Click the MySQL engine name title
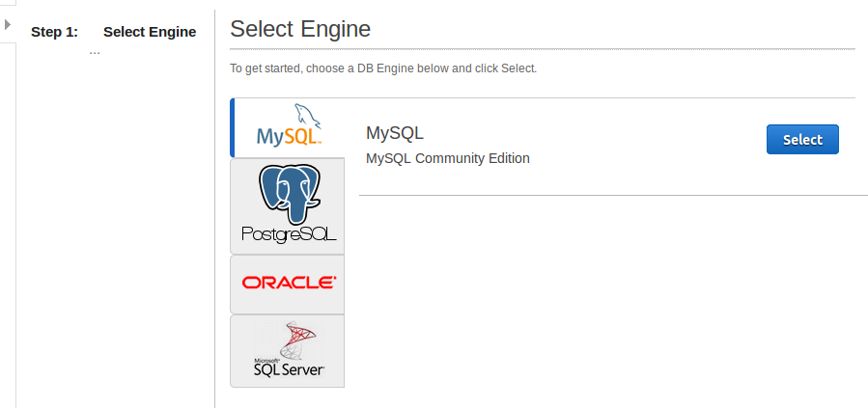The height and width of the screenshot is (408, 868). pos(395,133)
